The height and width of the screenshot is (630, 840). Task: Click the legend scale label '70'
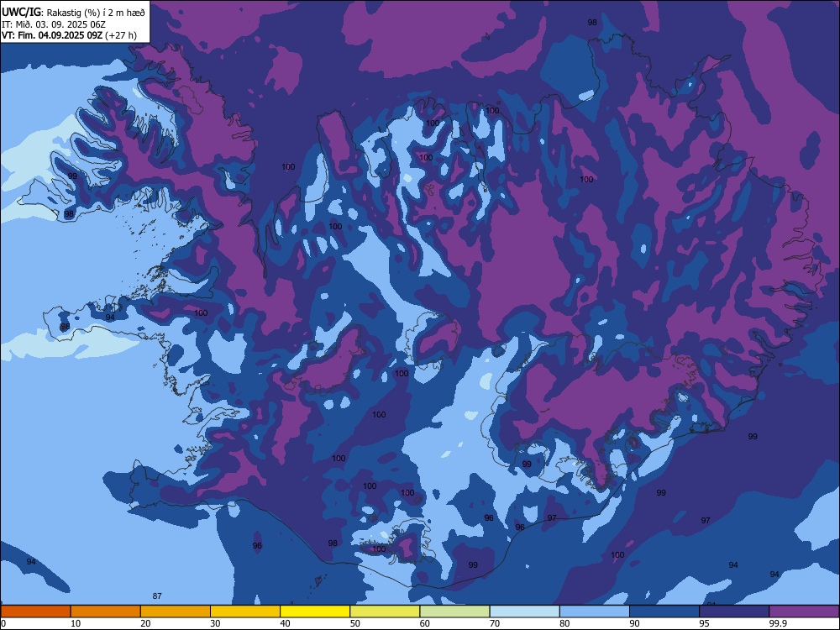point(495,623)
